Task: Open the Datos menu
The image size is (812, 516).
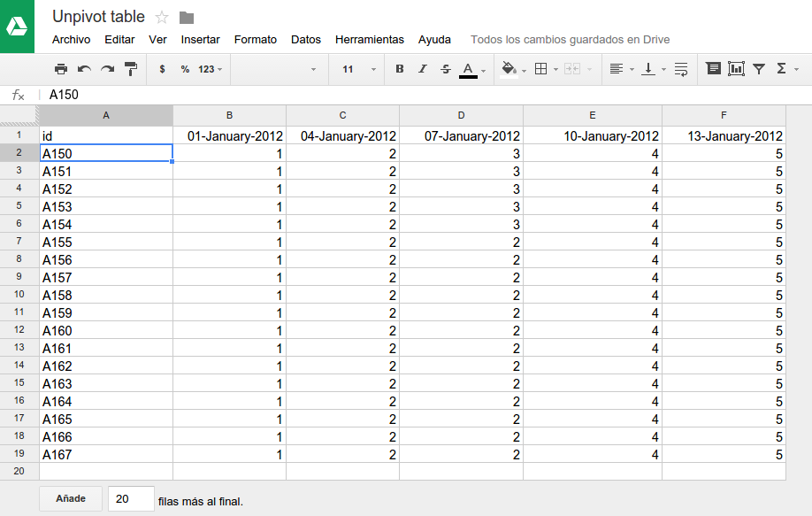Action: (306, 40)
